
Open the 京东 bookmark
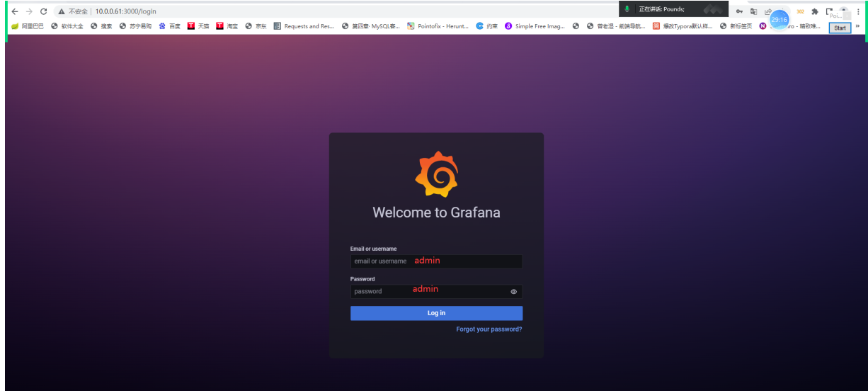pos(256,26)
